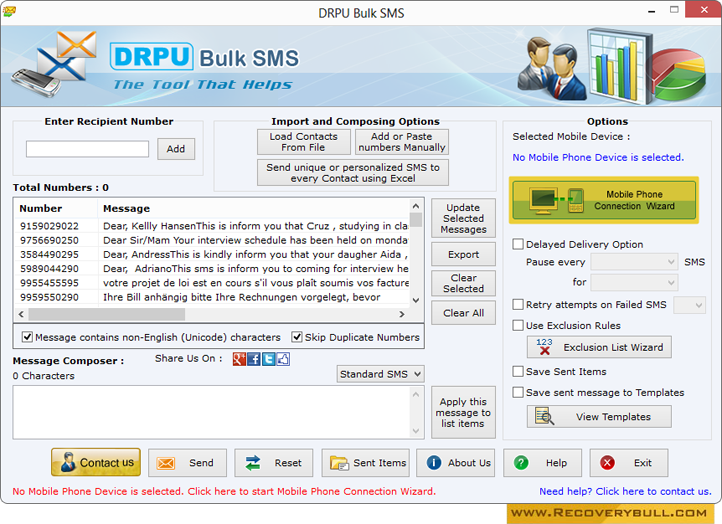Open the 'for' duration dropdown

point(634,282)
